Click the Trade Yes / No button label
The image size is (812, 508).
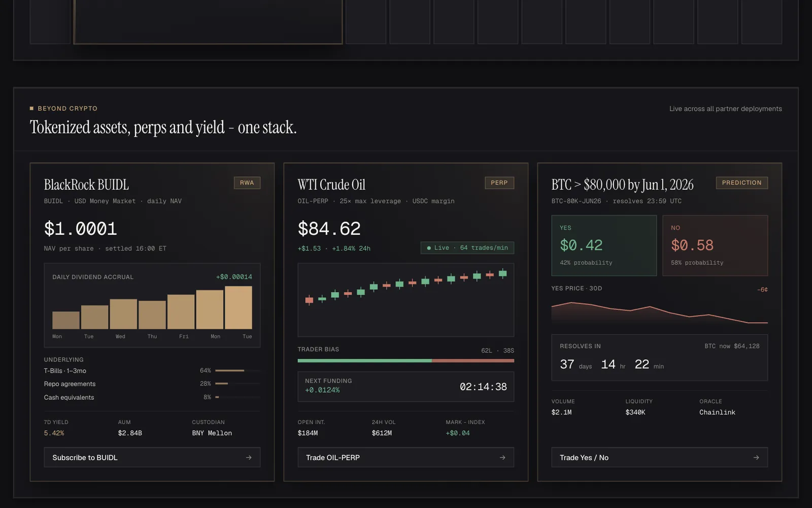[584, 458]
